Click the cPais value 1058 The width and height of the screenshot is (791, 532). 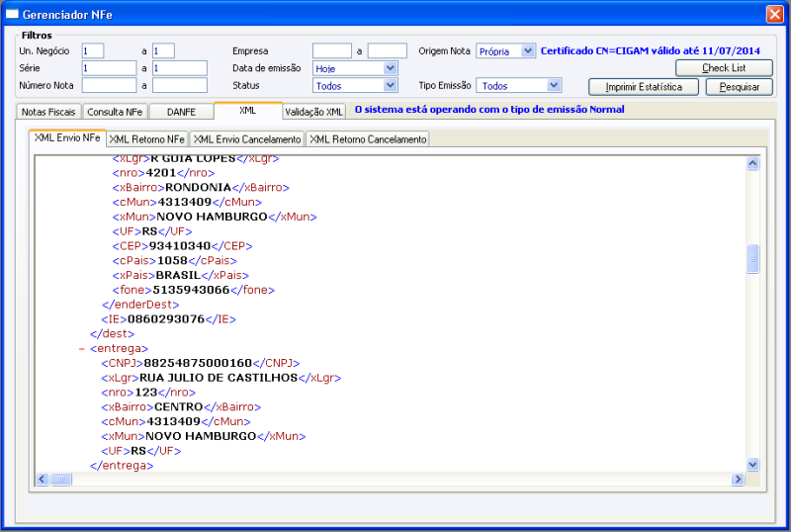point(172,260)
